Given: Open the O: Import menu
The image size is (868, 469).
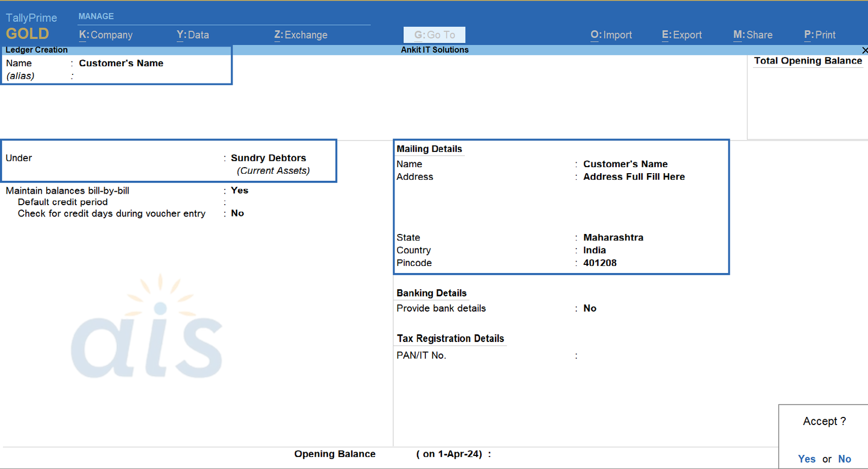Looking at the screenshot, I should [611, 35].
